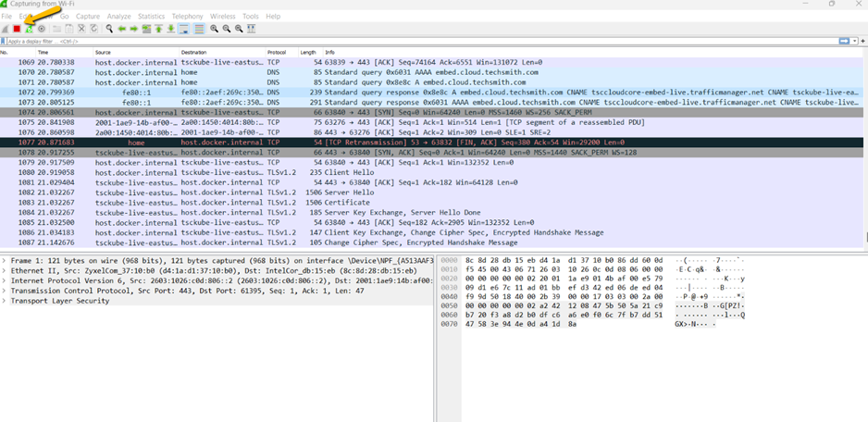The image size is (868, 422).
Task: Restart the current capture
Action: 30,29
